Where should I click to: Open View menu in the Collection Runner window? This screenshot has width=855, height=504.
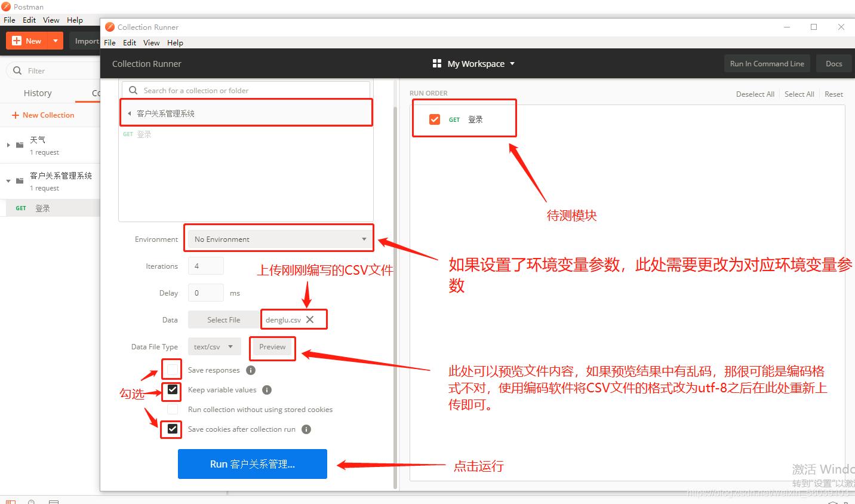pos(151,42)
